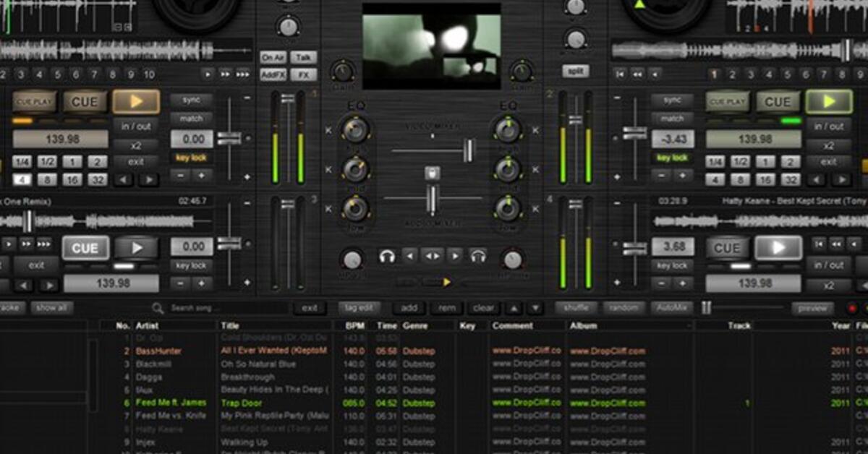Click the left headphone cue icon in the mixer
Screen dimensions: 868x454
tap(388, 255)
